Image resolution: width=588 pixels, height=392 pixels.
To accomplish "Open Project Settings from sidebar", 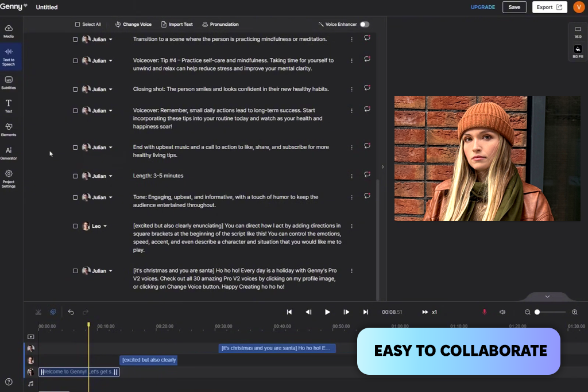I will [x=9, y=178].
